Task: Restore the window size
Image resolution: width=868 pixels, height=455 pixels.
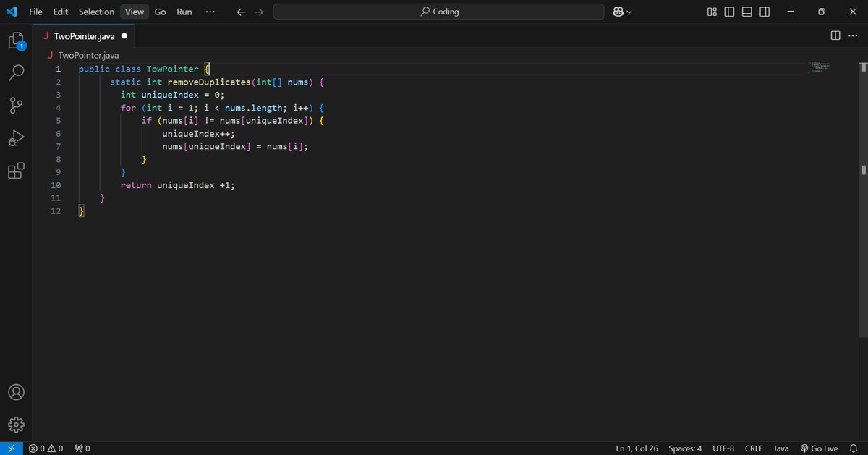Action: [x=822, y=12]
